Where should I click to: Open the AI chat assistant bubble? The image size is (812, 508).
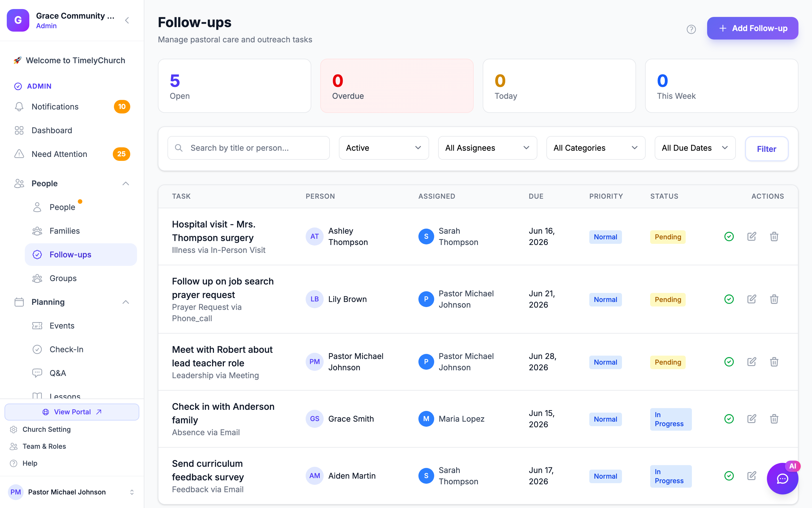[782, 478]
